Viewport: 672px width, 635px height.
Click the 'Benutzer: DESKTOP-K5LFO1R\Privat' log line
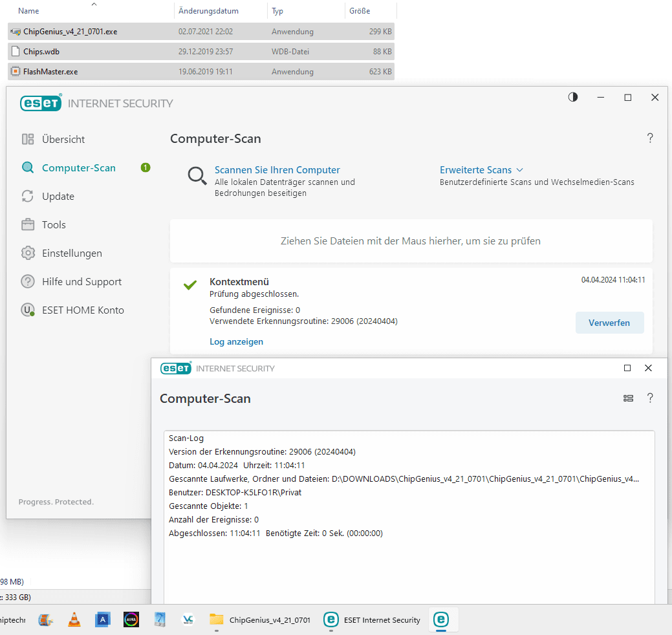pos(235,493)
